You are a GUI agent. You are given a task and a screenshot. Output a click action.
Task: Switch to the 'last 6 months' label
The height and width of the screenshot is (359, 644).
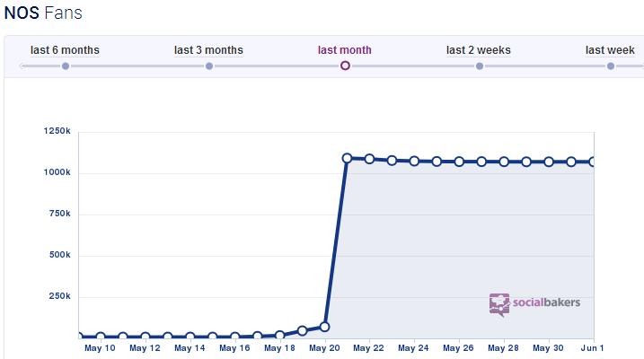[65, 50]
